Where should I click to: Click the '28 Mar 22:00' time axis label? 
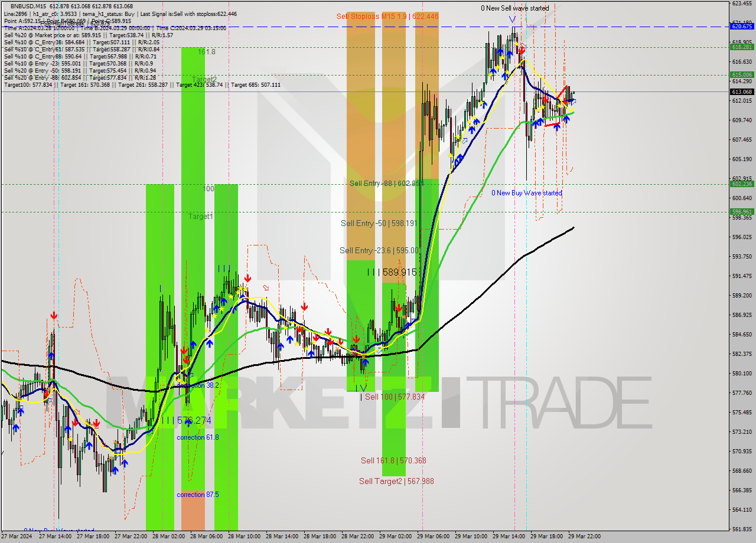click(358, 537)
